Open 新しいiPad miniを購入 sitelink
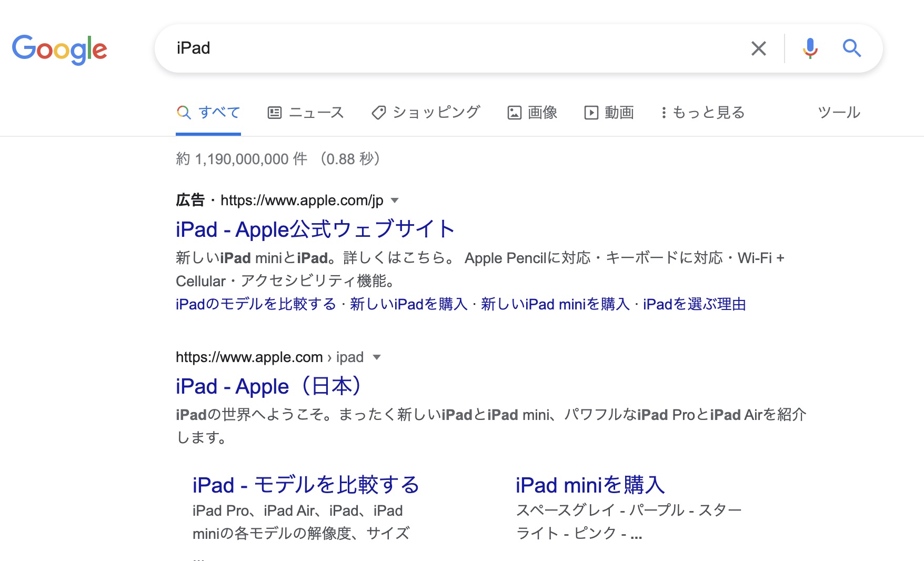The height and width of the screenshot is (561, 924). pyautogui.click(x=555, y=304)
